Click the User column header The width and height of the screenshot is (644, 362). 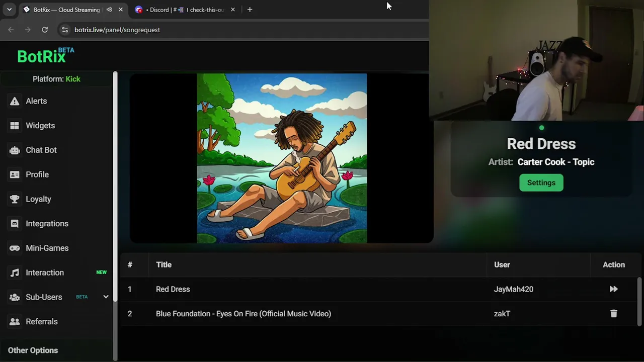[502, 265]
